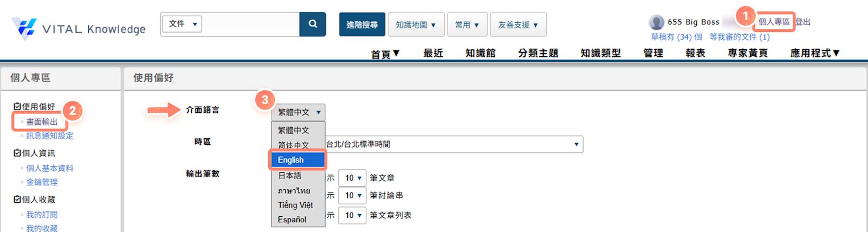Open the 知識館 navigation tab
The image size is (868, 232).
480,53
